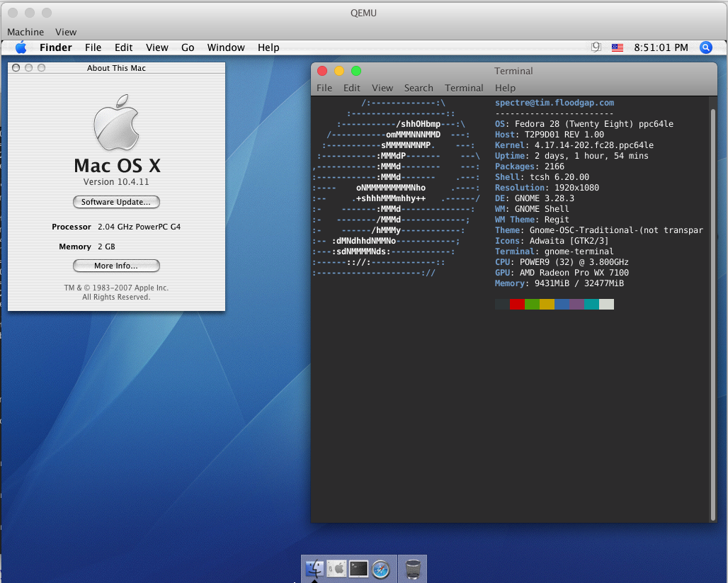Minimize Terminal window with yellow button
This screenshot has width=728, height=583.
(339, 71)
